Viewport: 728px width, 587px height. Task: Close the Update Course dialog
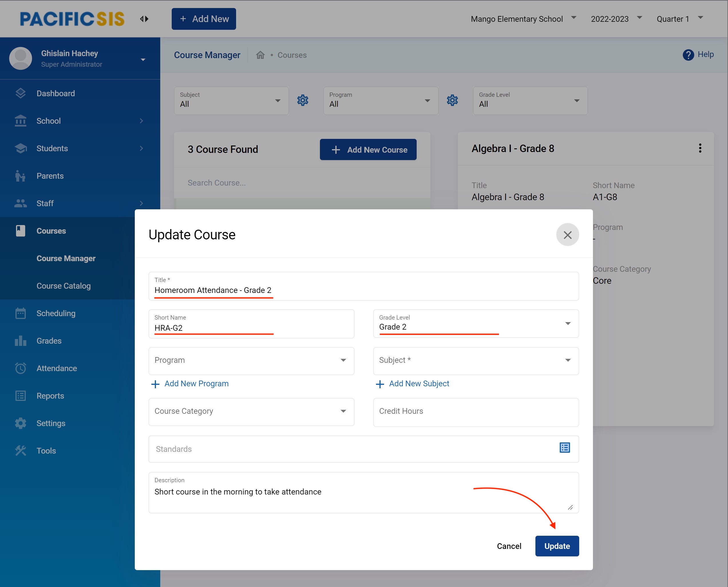coord(567,235)
